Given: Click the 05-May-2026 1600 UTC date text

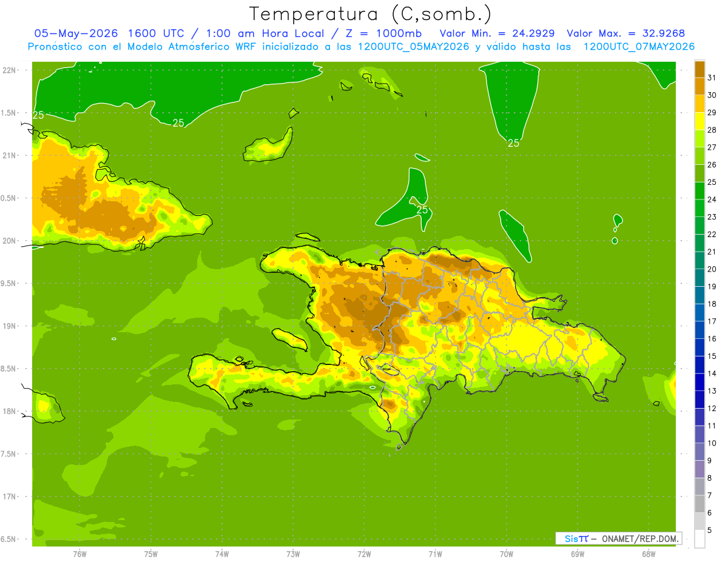Looking at the screenshot, I should (x=109, y=33).
